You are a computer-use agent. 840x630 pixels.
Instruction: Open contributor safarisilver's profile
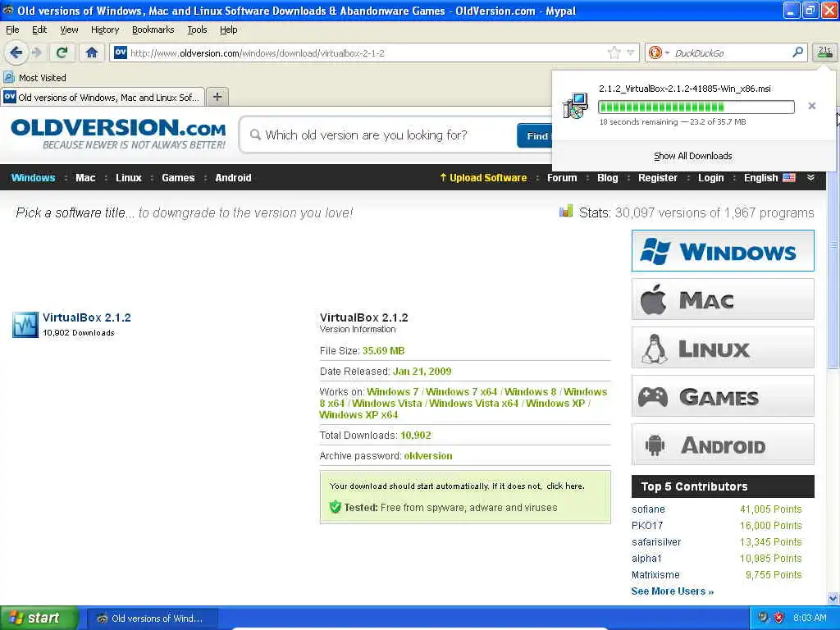tap(656, 542)
